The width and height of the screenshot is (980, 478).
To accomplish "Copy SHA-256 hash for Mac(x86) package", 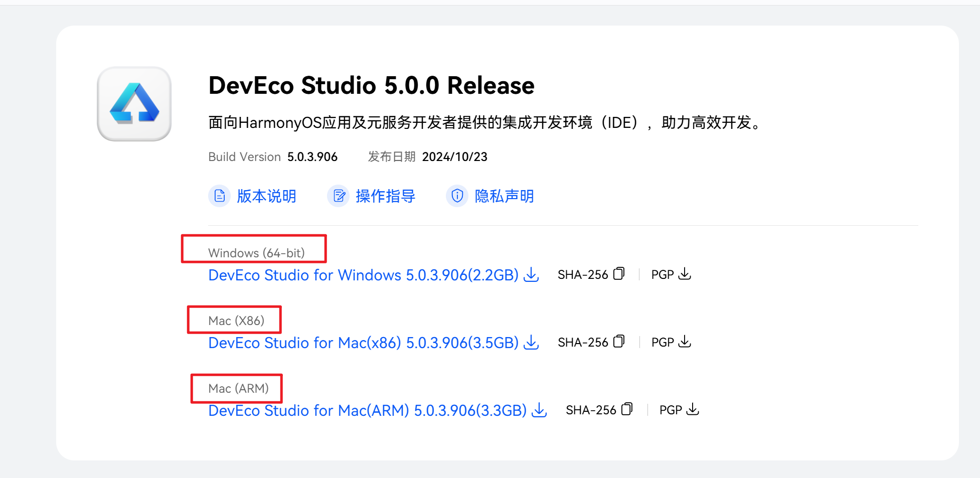I will click(x=619, y=342).
